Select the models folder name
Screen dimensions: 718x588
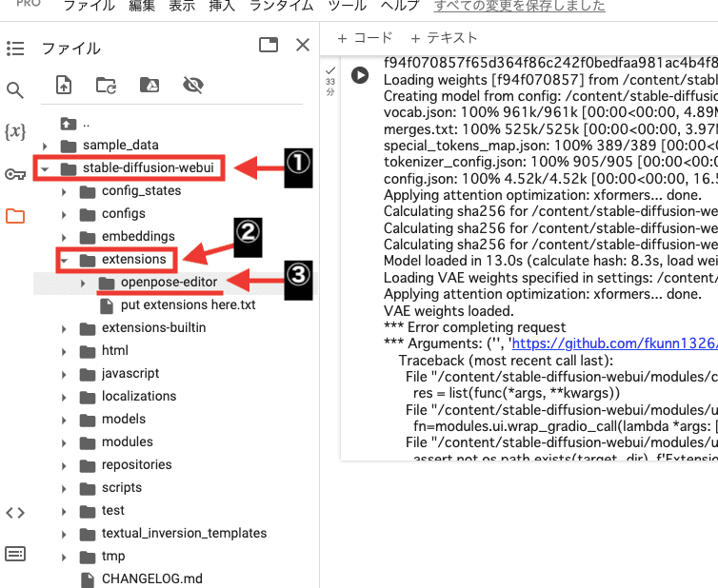124,420
